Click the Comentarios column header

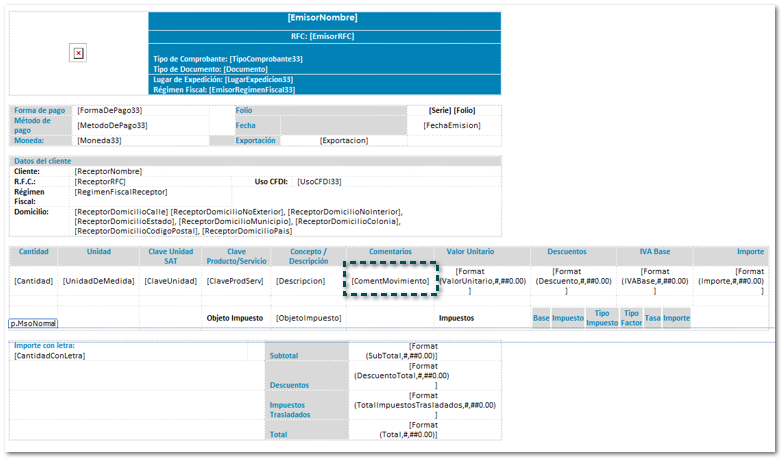(x=390, y=252)
